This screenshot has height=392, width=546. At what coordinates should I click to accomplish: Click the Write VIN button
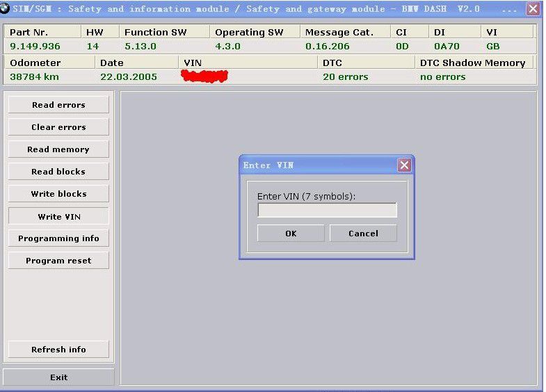58,216
